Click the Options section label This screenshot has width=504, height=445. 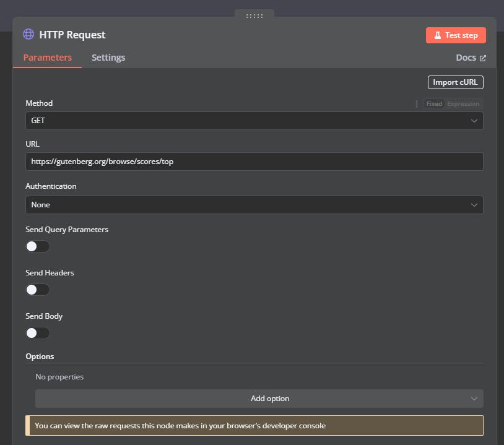[x=40, y=356]
